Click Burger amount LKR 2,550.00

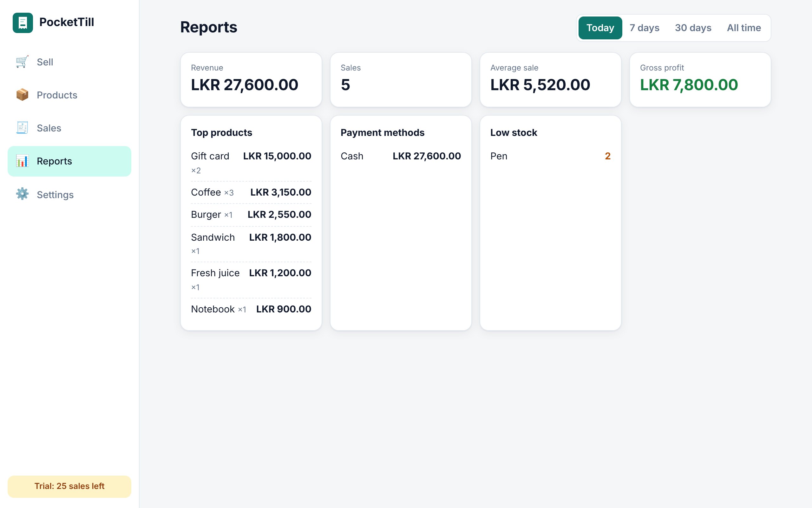[279, 214]
